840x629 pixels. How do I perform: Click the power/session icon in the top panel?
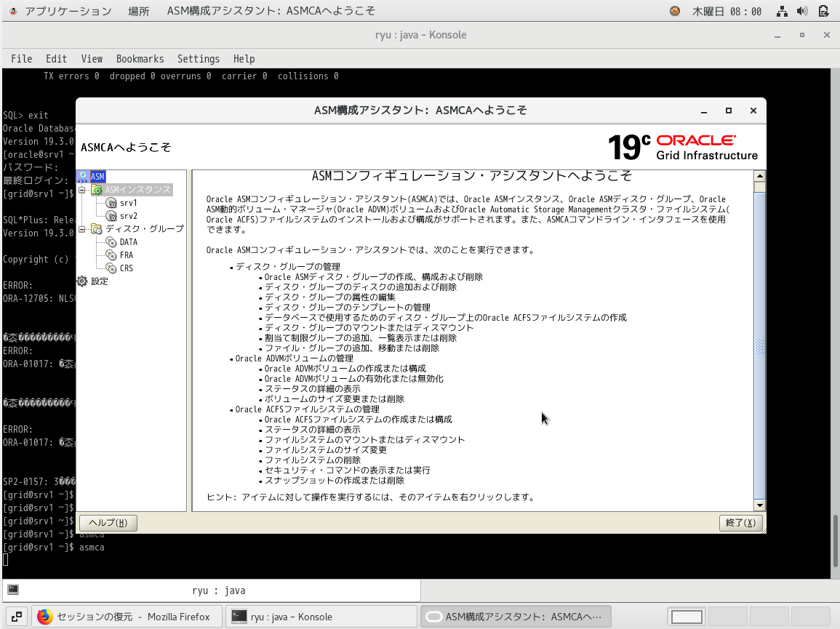tap(824, 11)
